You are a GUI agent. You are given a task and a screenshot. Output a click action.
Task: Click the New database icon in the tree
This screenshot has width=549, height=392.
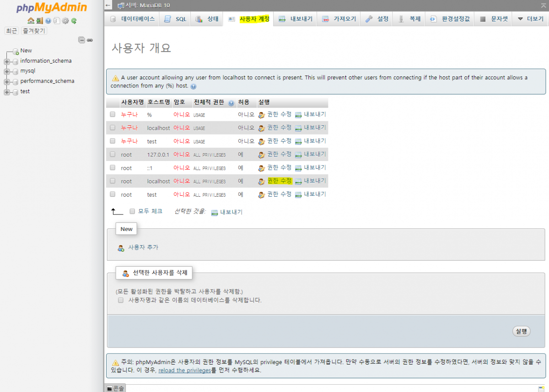click(16, 51)
